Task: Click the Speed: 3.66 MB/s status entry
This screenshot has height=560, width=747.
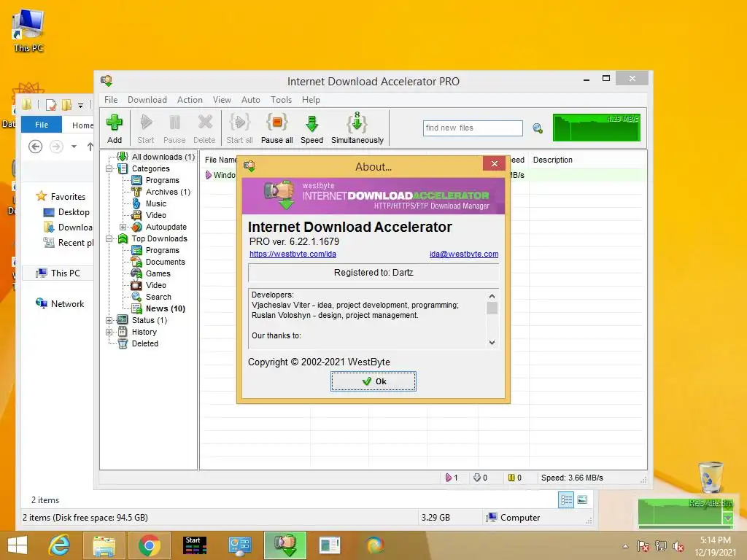Action: click(572, 478)
